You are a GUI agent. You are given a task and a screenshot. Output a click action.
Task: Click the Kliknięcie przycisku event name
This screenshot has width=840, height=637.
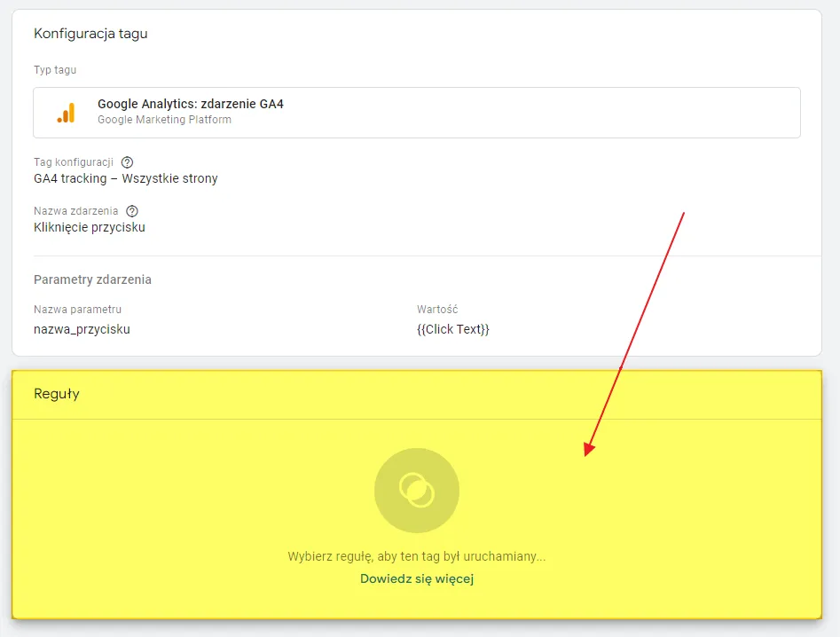[x=90, y=227]
